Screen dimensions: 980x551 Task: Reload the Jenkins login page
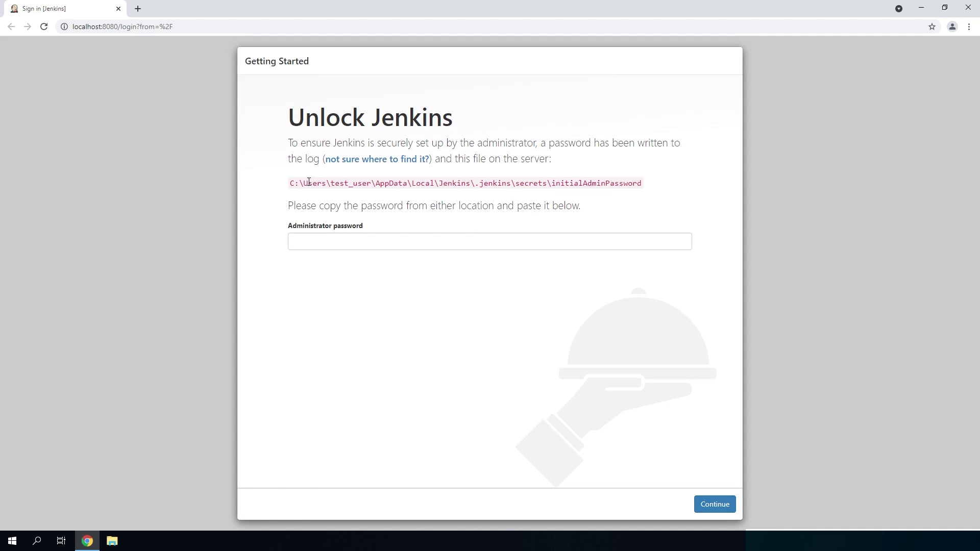pos(44,27)
